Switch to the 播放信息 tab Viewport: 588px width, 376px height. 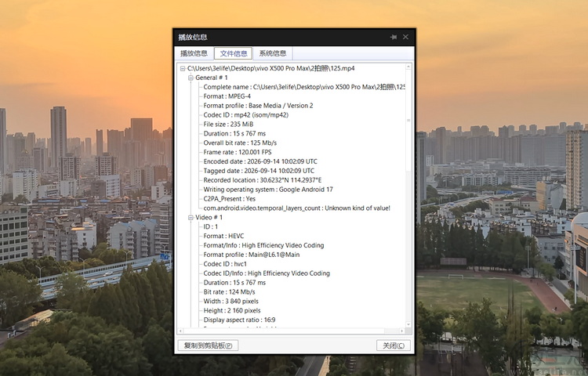194,53
